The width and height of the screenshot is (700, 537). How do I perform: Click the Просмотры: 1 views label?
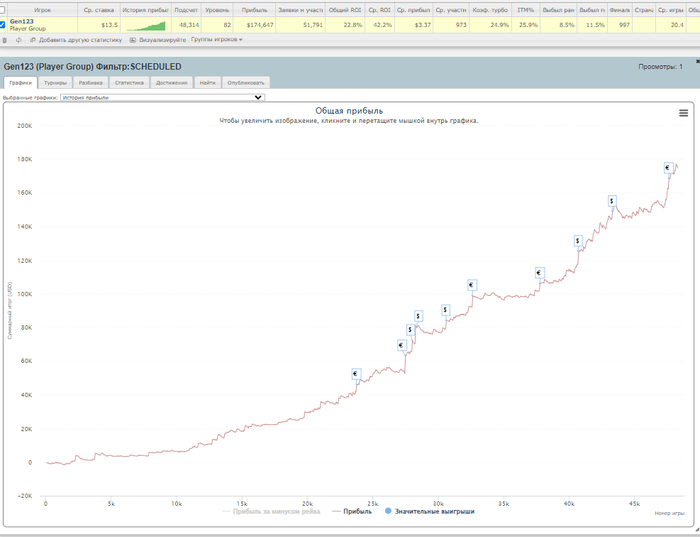[x=660, y=67]
